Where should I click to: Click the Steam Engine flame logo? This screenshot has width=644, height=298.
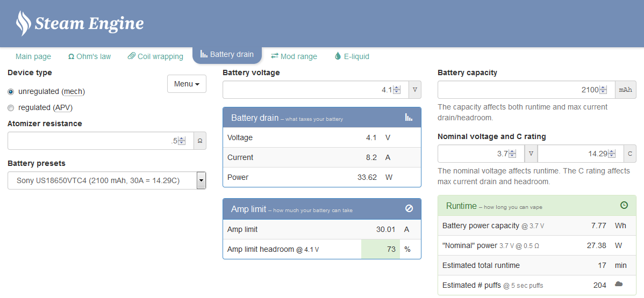tap(24, 23)
